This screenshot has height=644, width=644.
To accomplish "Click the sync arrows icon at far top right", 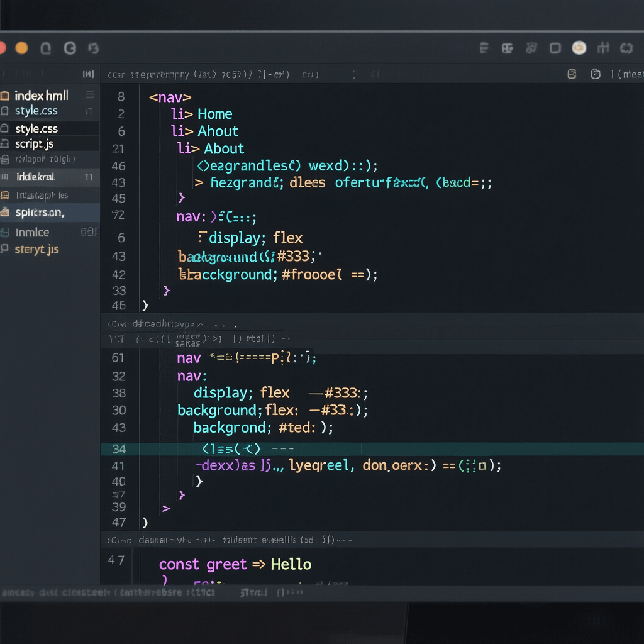I will coord(626,48).
